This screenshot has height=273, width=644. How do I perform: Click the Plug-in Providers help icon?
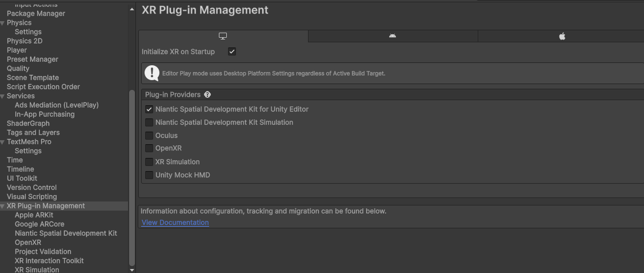(207, 94)
